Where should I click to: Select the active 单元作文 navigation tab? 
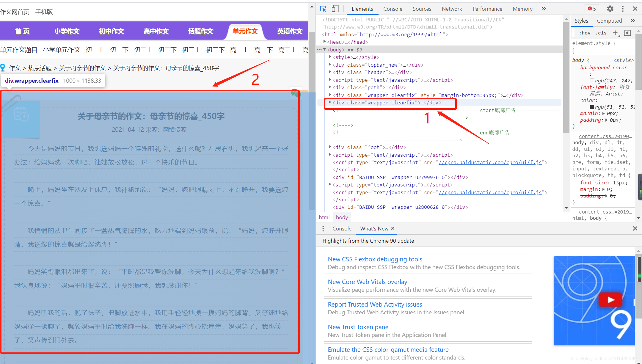pyautogui.click(x=245, y=31)
